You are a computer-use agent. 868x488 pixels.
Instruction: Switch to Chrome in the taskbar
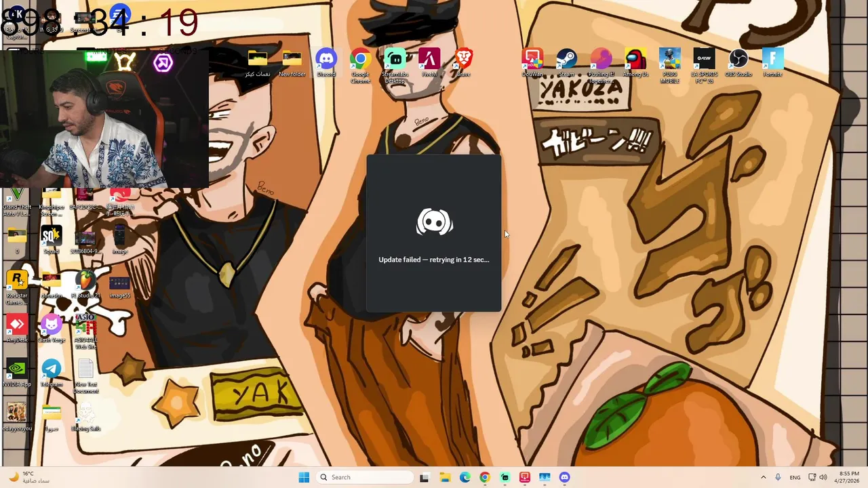[485, 477]
